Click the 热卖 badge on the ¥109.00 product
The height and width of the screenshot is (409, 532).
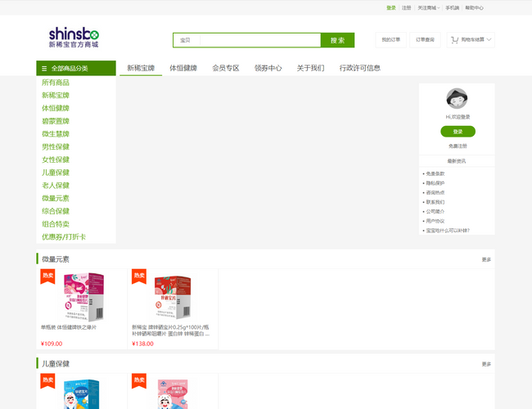(x=47, y=276)
